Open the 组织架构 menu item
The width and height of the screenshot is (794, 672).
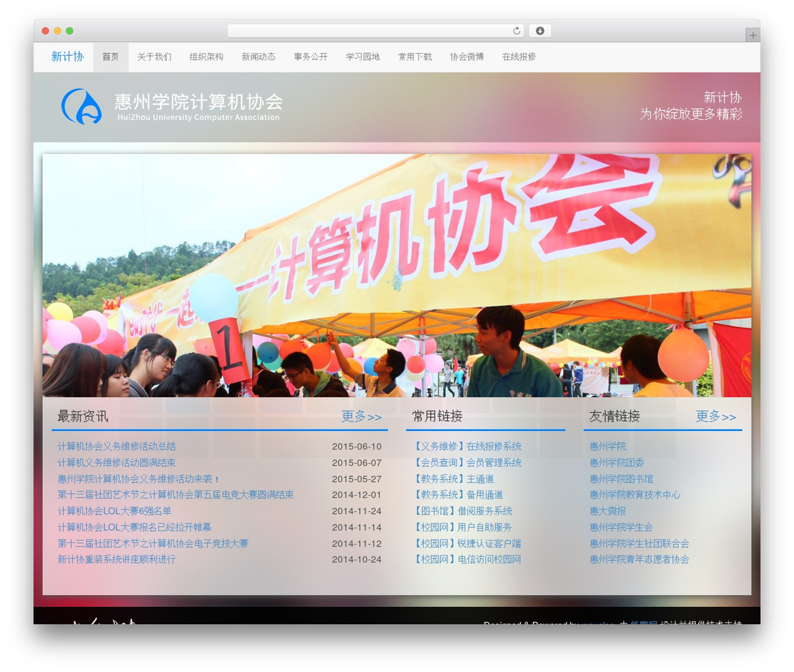(207, 57)
